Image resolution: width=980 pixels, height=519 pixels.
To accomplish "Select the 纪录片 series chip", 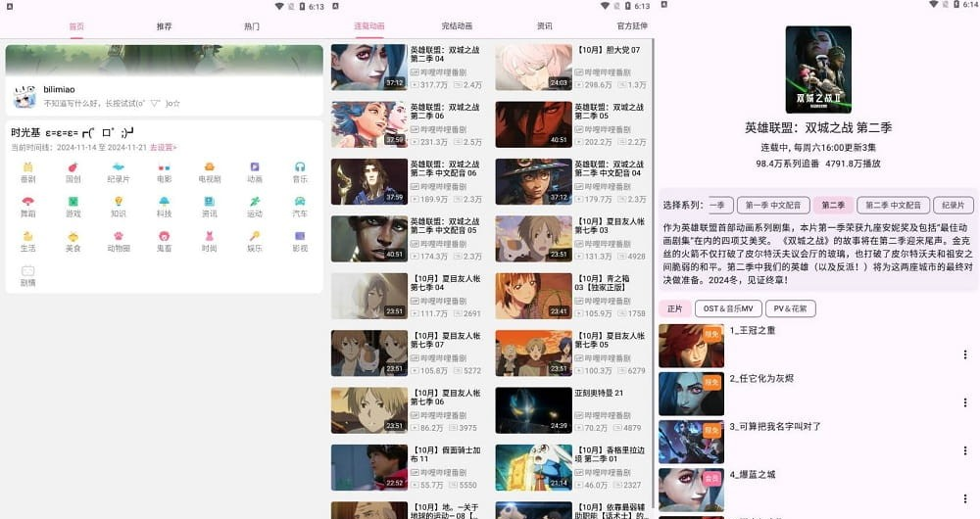I will click(953, 205).
